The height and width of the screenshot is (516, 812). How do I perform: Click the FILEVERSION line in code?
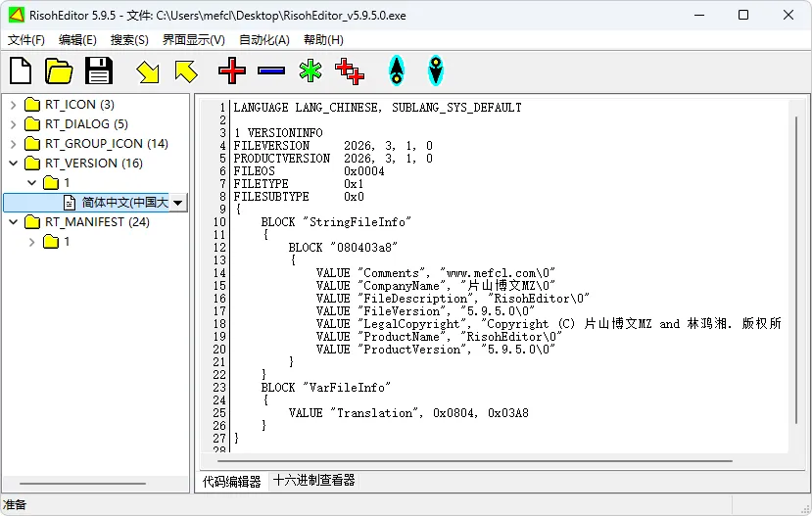333,146
